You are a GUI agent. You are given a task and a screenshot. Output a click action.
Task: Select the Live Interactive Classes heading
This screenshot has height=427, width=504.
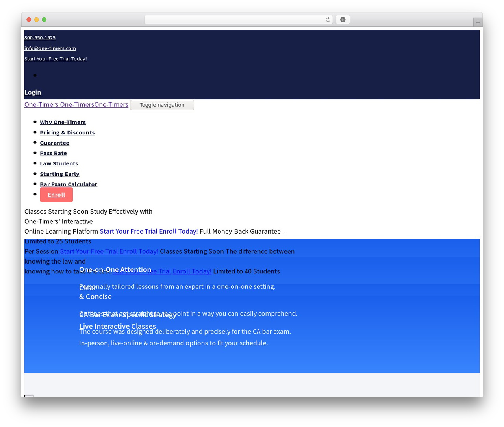pyautogui.click(x=117, y=326)
